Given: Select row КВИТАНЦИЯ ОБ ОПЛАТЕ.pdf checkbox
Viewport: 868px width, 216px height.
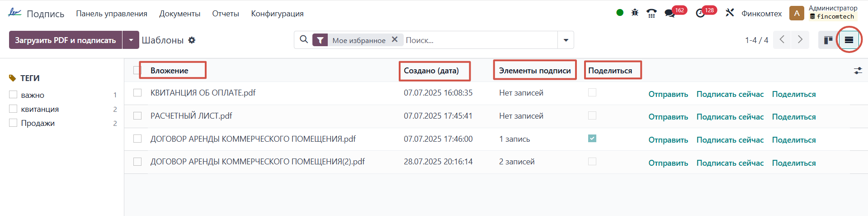Looking at the screenshot, I should 137,93.
